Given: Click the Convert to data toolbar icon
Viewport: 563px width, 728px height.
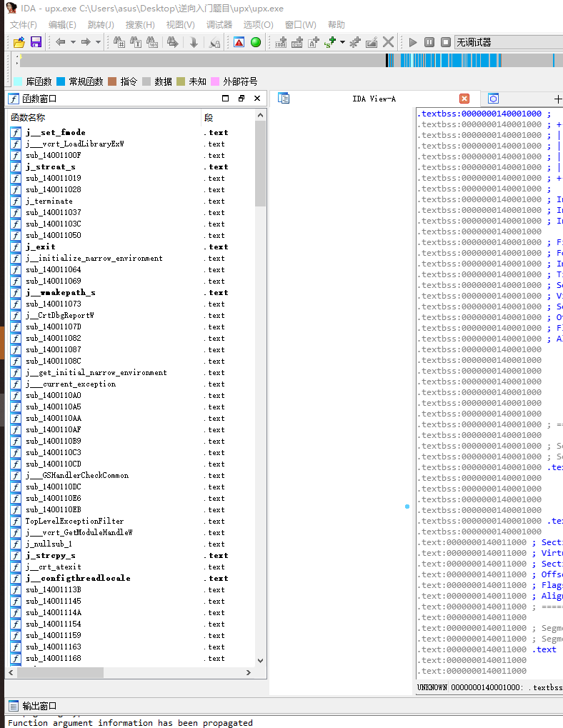Looking at the screenshot, I should (x=297, y=42).
